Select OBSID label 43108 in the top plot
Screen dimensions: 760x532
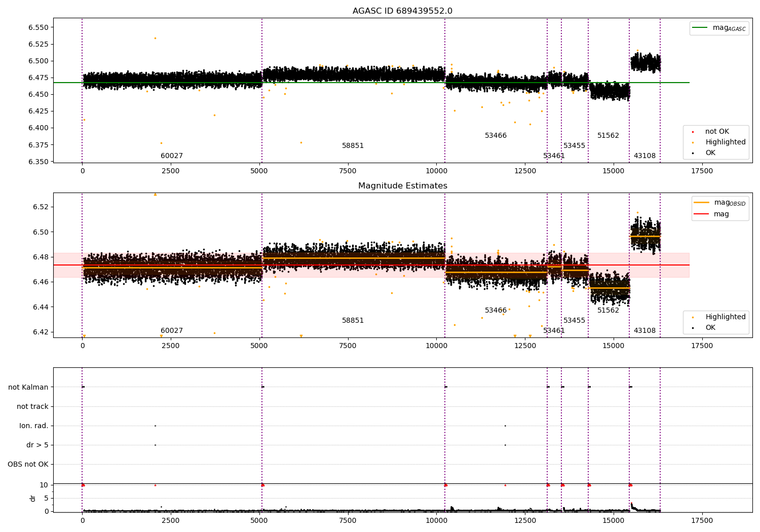pyautogui.click(x=644, y=156)
